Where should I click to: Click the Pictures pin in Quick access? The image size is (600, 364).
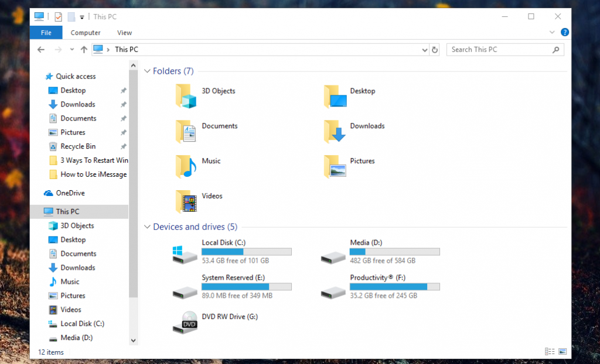pyautogui.click(x=123, y=132)
